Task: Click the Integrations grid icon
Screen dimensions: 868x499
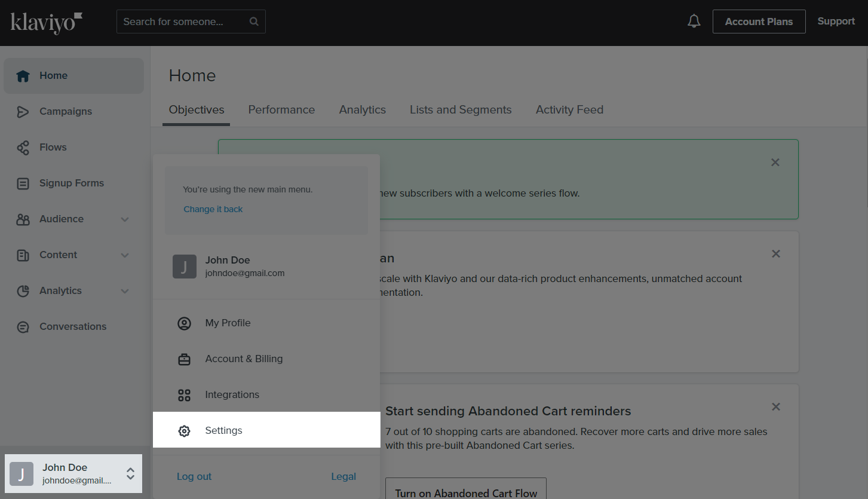Action: click(184, 395)
